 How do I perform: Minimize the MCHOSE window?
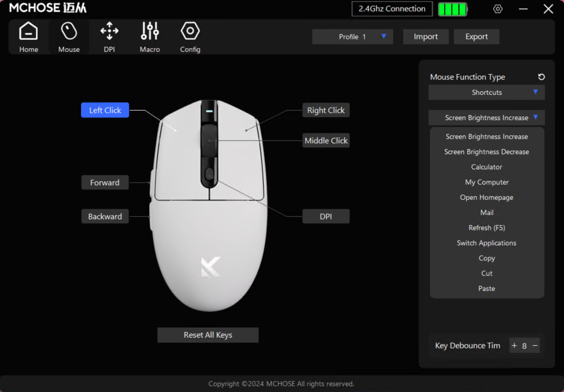click(523, 9)
